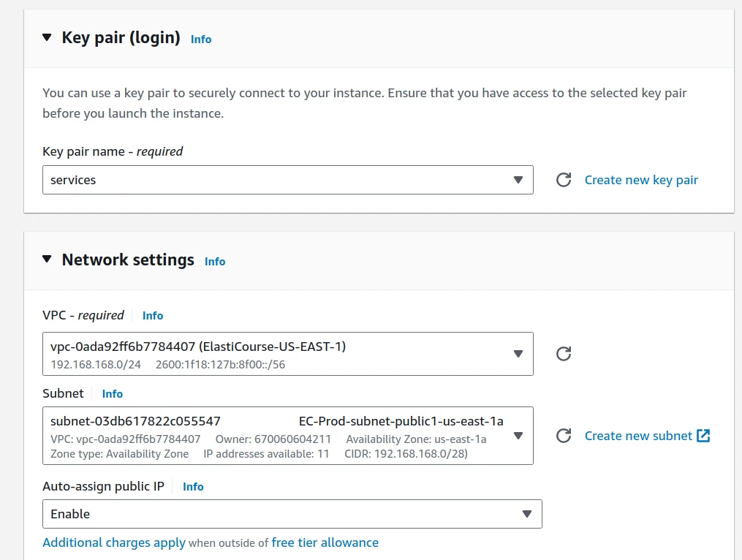
Task: Click the Key pair name - required label
Action: coord(113,151)
